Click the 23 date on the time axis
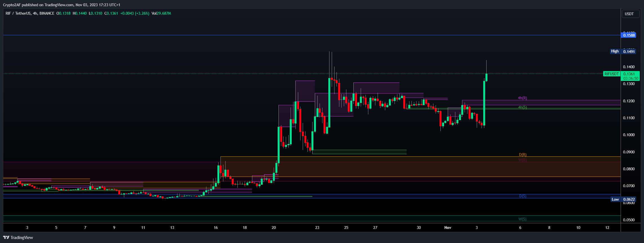The width and height of the screenshot is (644, 243). [x=317, y=227]
